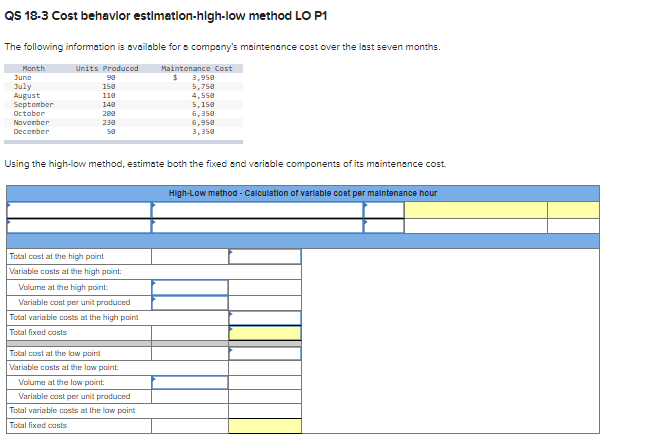Click the 'September' month row label
Image resolution: width=655 pixels, height=445 pixels.
[x=33, y=104]
